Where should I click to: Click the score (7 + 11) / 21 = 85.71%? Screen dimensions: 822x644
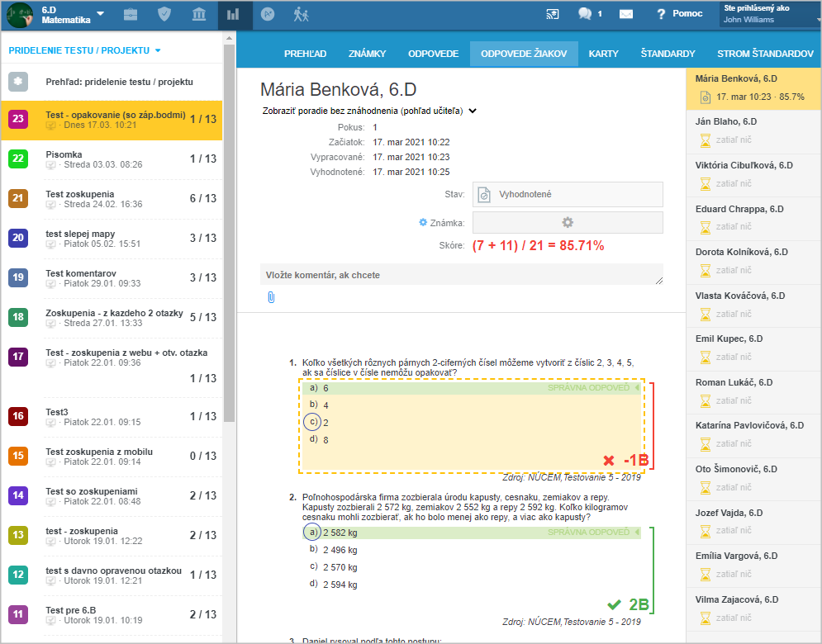click(538, 245)
